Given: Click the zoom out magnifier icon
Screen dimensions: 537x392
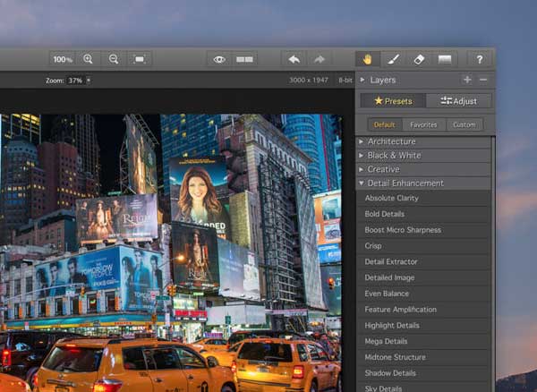Looking at the screenshot, I should point(114,59).
